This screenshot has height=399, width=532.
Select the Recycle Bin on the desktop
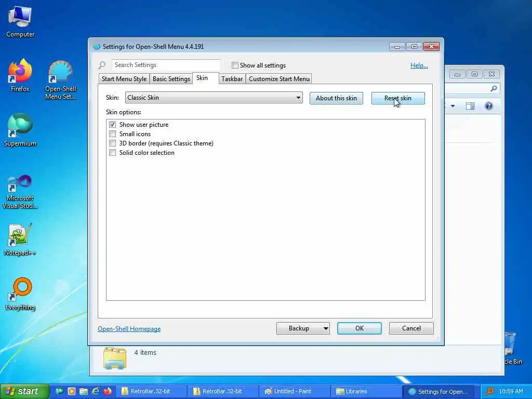511,348
